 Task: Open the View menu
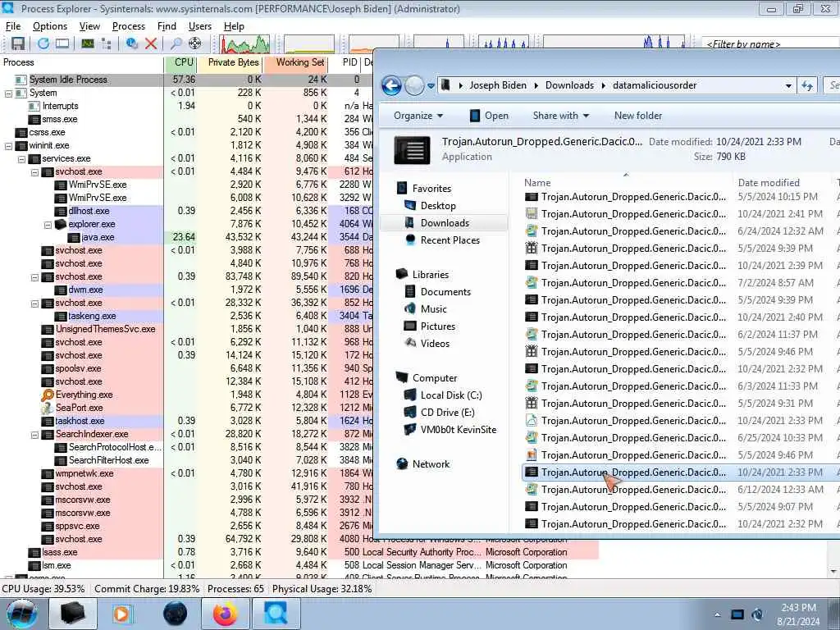point(89,26)
